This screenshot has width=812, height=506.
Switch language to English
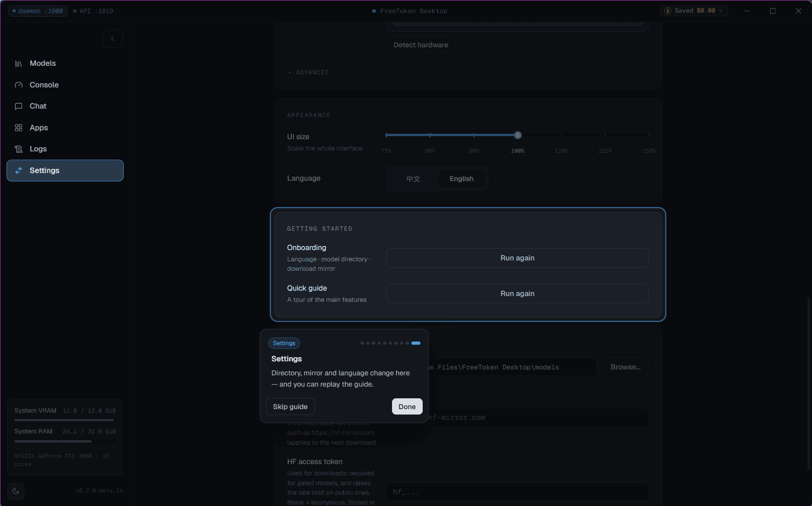461,179
